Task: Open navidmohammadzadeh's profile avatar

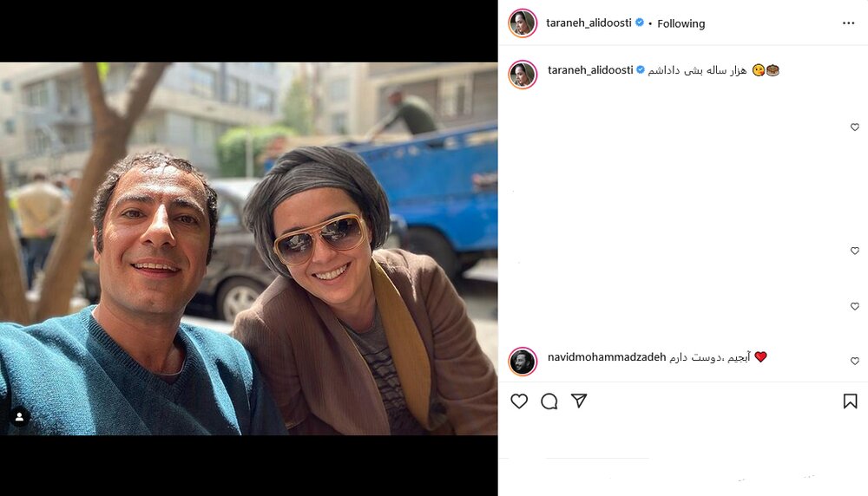Action: (523, 362)
